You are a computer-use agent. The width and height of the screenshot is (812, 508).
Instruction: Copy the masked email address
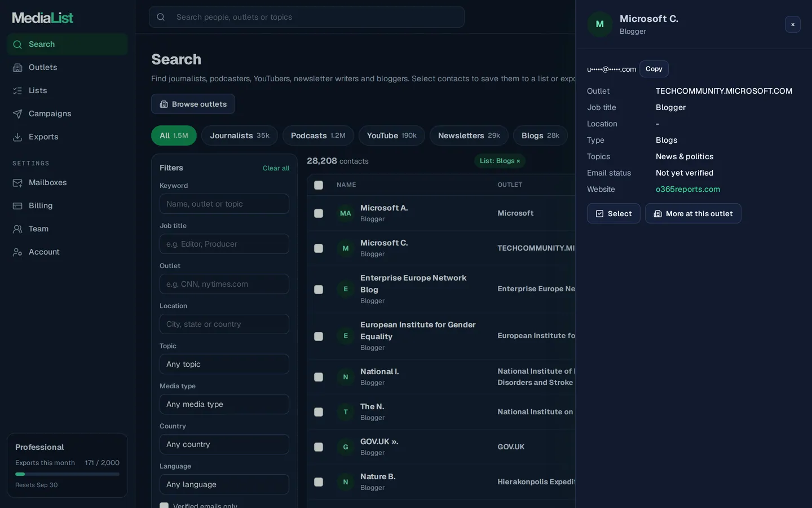654,69
